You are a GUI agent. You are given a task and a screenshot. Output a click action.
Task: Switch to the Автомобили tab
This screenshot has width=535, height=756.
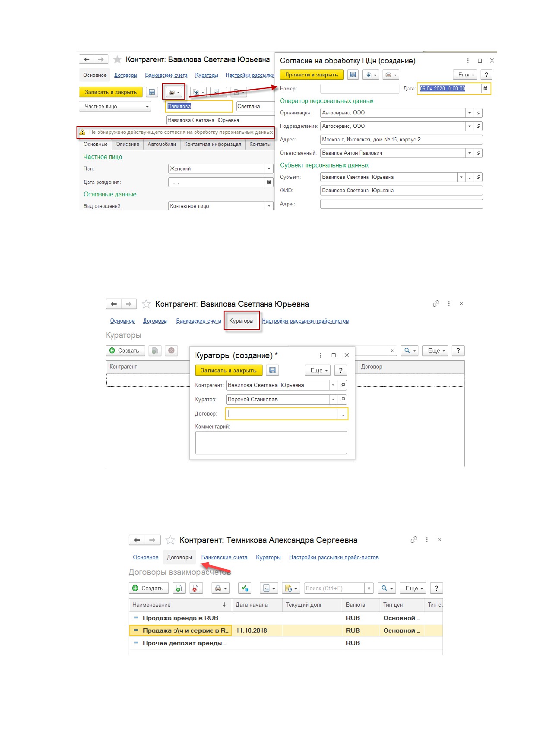(x=161, y=144)
